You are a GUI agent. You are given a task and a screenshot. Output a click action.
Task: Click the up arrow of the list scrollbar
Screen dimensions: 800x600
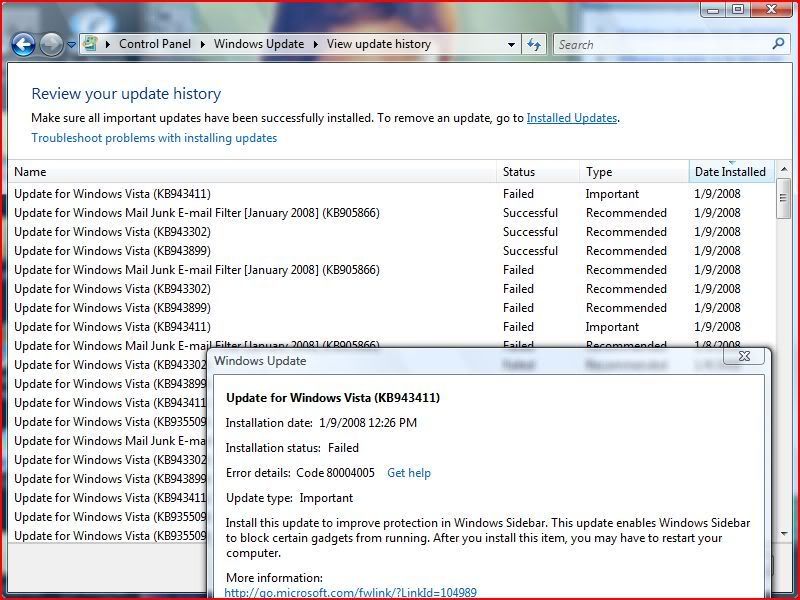click(783, 172)
